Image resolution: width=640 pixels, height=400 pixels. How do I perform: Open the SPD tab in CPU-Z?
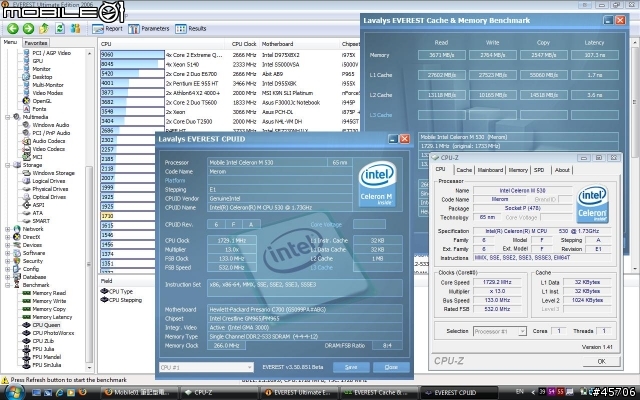point(539,170)
